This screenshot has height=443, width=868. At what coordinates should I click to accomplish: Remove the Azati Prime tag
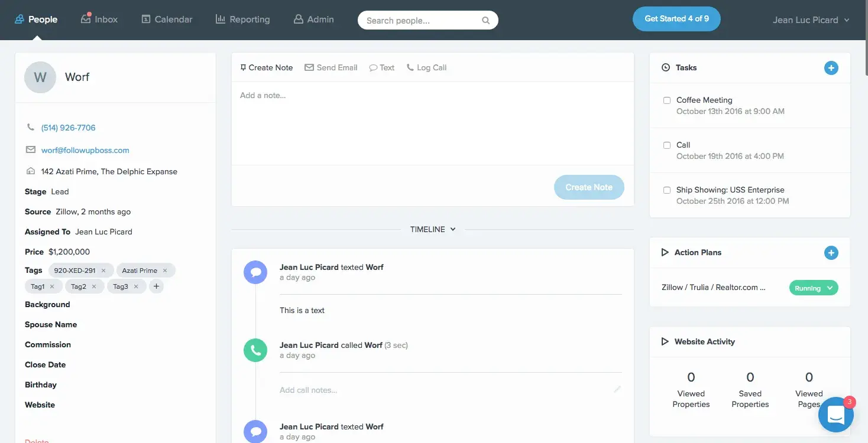click(164, 270)
